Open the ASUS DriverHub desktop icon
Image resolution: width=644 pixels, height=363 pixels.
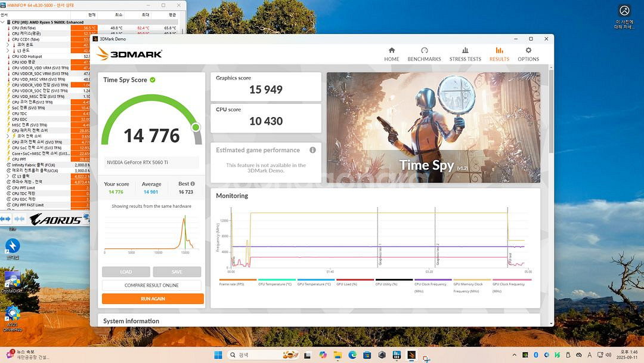click(13, 319)
